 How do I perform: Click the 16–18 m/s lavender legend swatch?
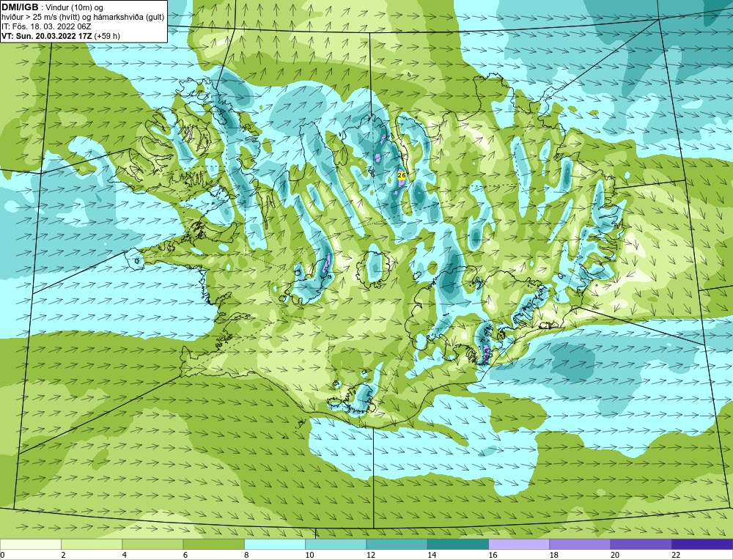click(519, 544)
